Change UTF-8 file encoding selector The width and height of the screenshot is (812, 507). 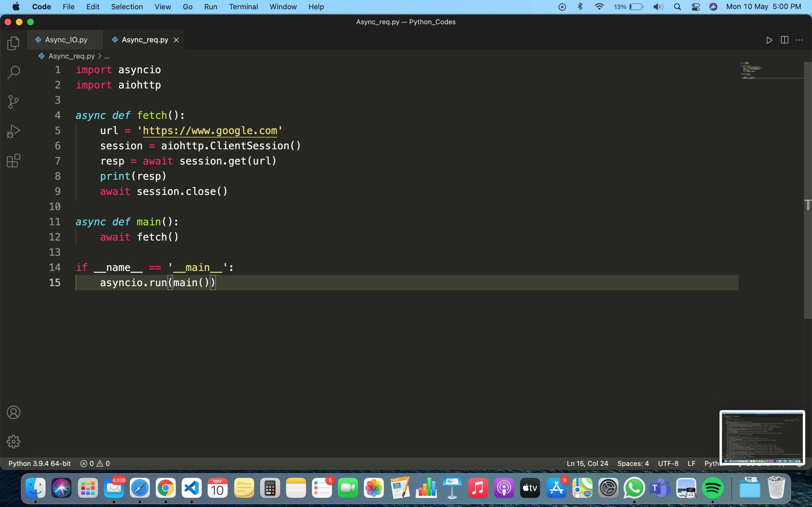pos(668,463)
